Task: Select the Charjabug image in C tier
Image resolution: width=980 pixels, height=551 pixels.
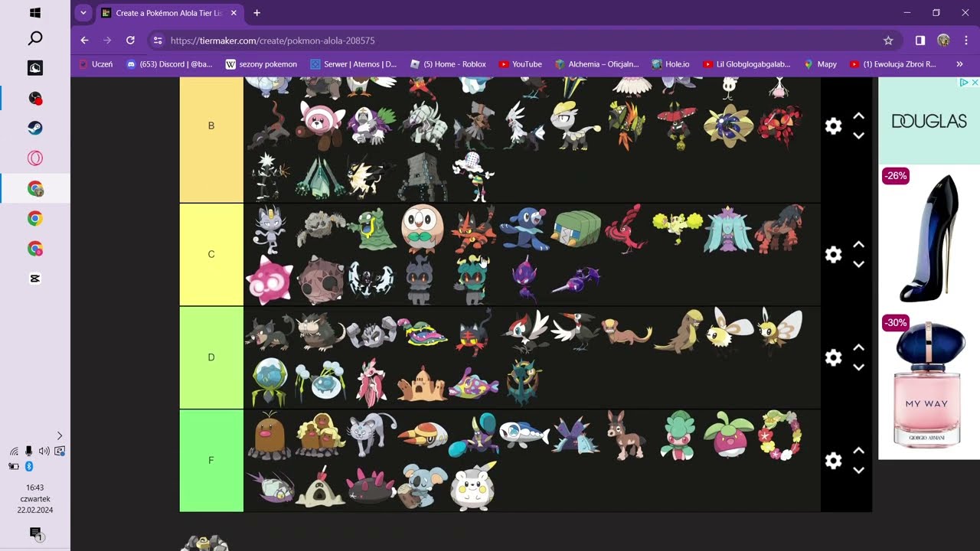Action: click(x=576, y=229)
